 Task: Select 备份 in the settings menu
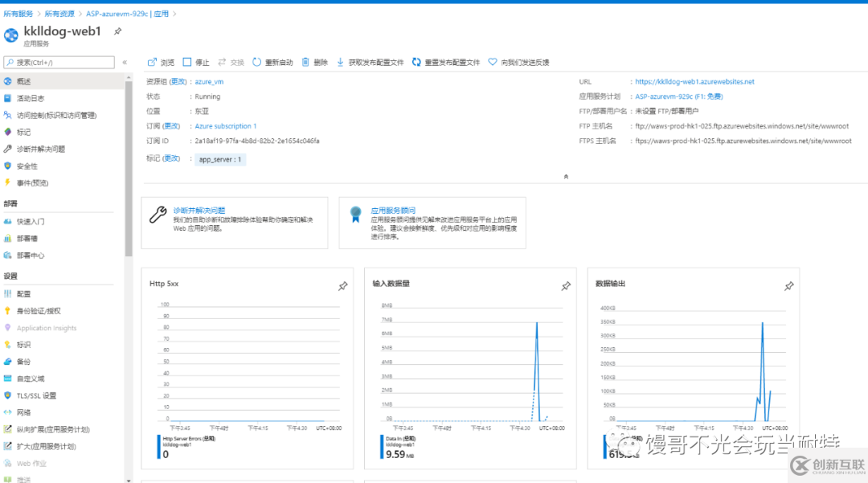pos(29,361)
